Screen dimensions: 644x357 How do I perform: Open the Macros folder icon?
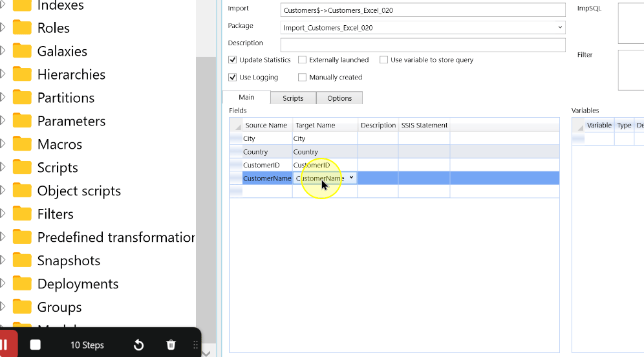click(22, 144)
